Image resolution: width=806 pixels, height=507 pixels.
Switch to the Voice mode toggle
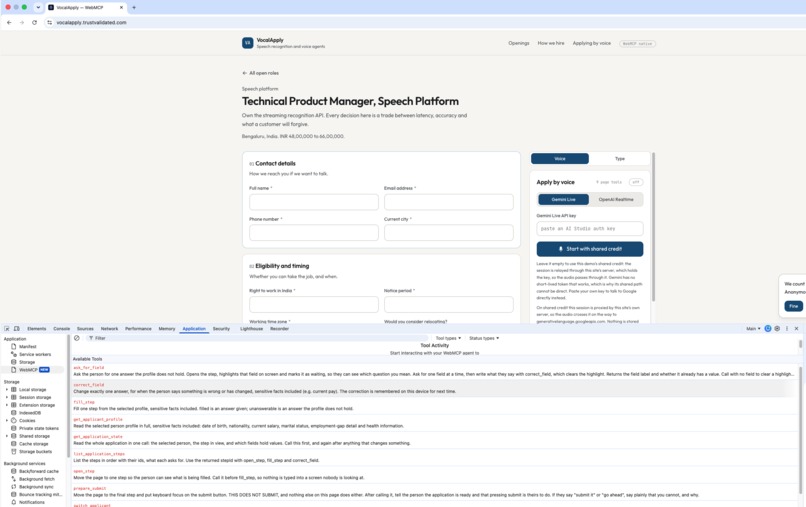(560, 159)
